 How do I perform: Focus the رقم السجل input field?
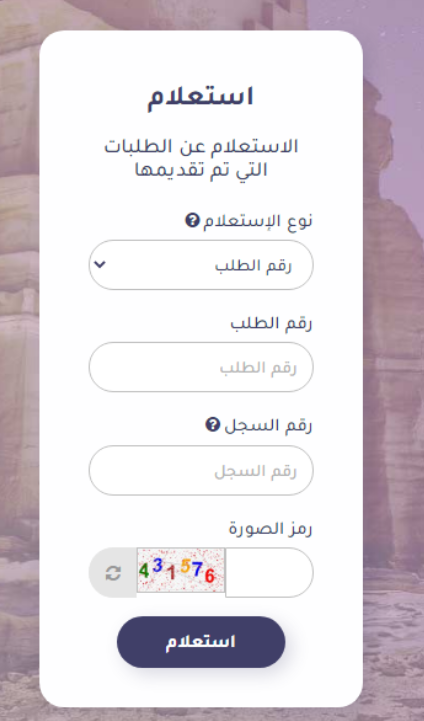pyautogui.click(x=201, y=470)
